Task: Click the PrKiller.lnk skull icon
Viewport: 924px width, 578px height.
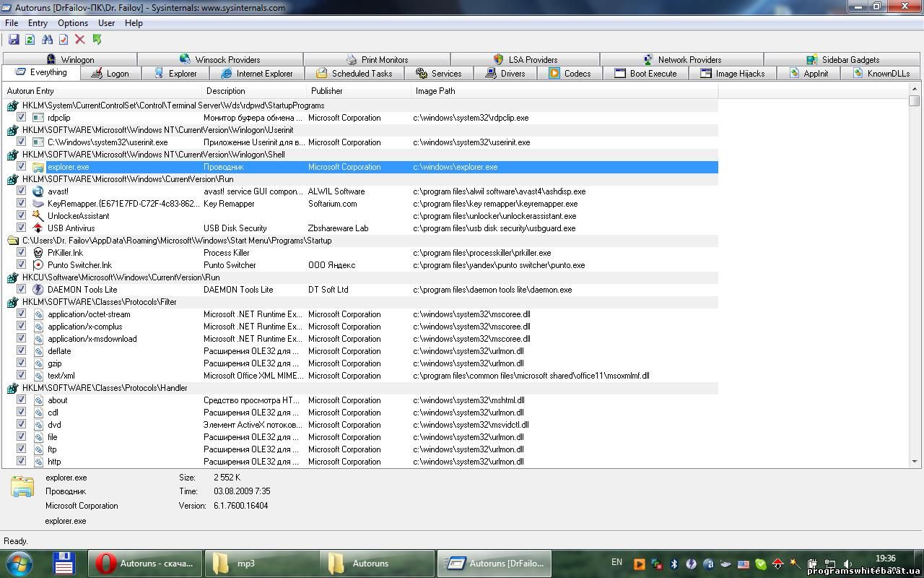Action: (38, 253)
